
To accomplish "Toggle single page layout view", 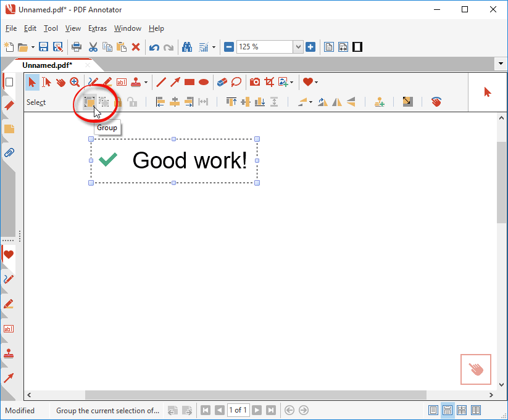I will 433,410.
